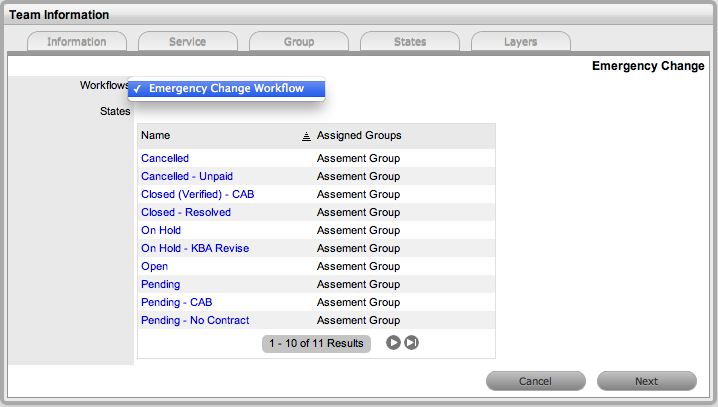Screen dimensions: 718x407
Task: Open On Hold - KBA Revise link
Action: [x=195, y=248]
